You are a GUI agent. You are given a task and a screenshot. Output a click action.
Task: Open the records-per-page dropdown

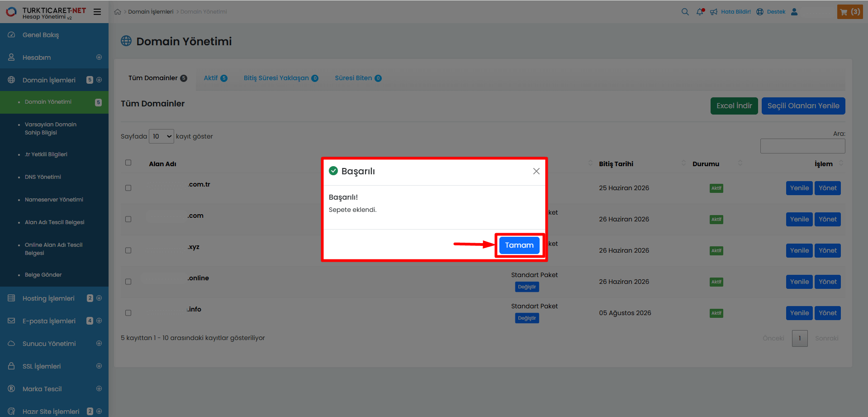coord(161,136)
